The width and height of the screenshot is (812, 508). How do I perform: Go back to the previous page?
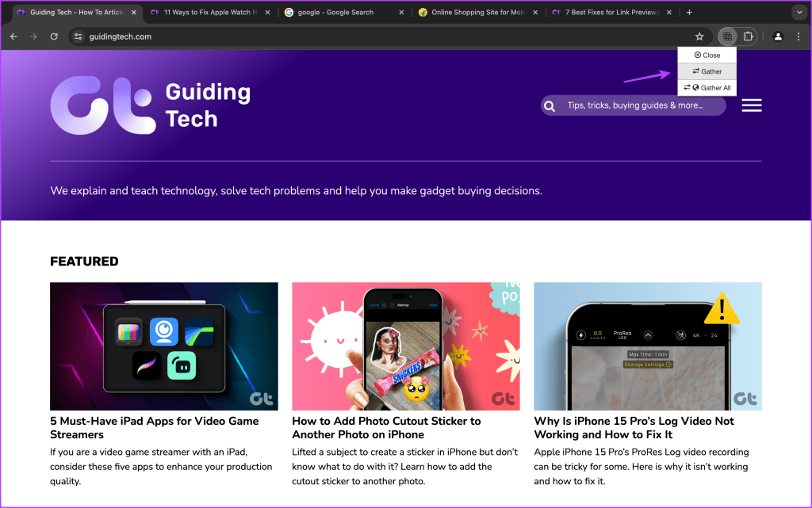coord(14,36)
